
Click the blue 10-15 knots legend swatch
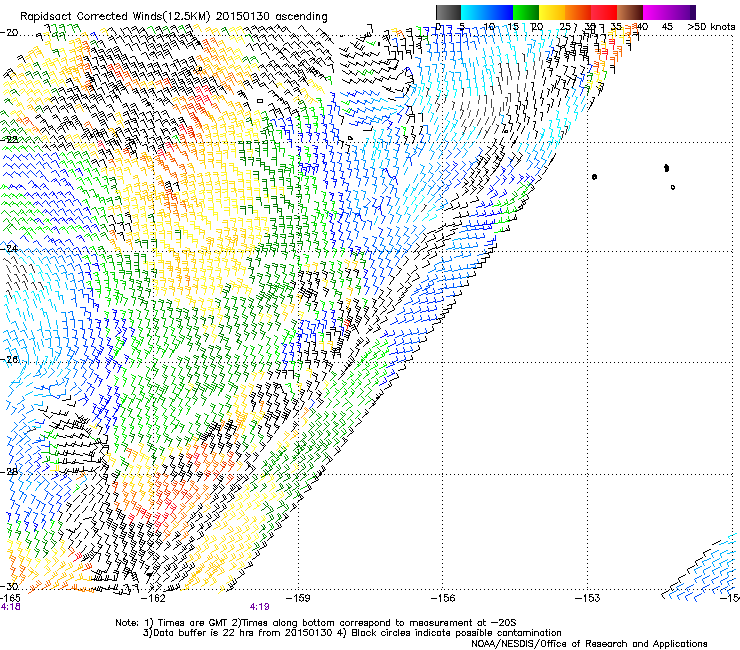pos(500,12)
